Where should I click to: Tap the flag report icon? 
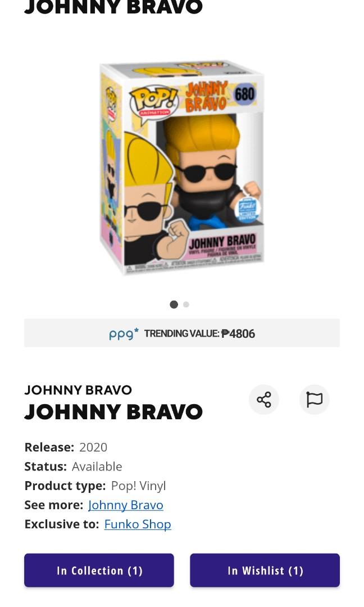pyautogui.click(x=314, y=400)
